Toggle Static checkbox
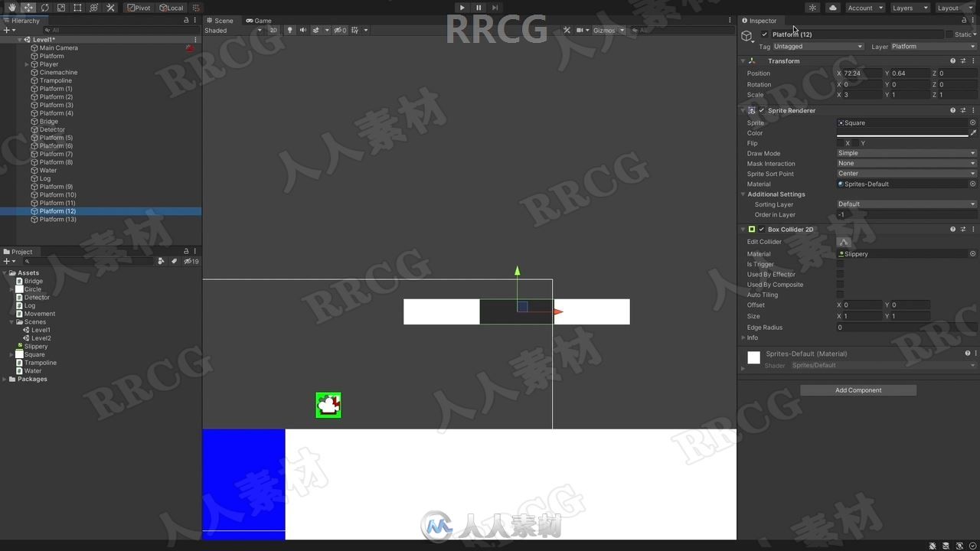 point(949,34)
